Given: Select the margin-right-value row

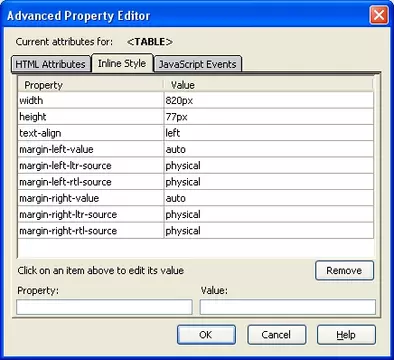Looking at the screenshot, I should [x=196, y=198].
